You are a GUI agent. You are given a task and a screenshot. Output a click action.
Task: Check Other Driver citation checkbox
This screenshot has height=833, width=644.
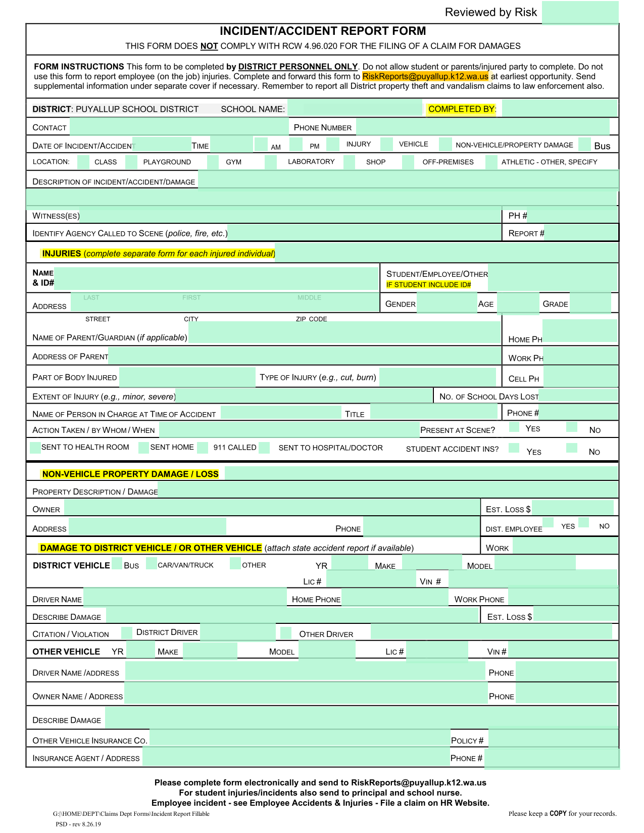coord(286,632)
